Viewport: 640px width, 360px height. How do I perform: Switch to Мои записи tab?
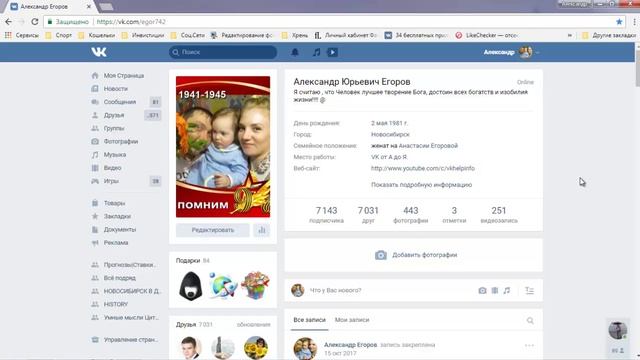pyautogui.click(x=352, y=320)
